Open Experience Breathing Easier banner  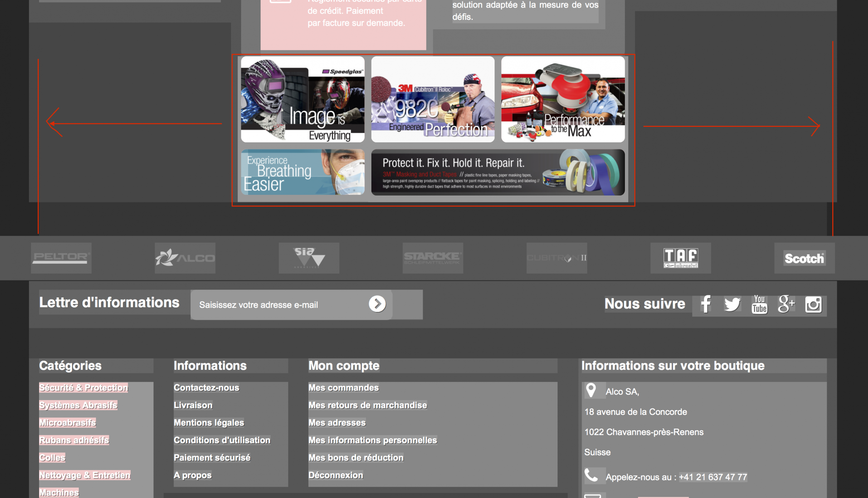pos(303,172)
